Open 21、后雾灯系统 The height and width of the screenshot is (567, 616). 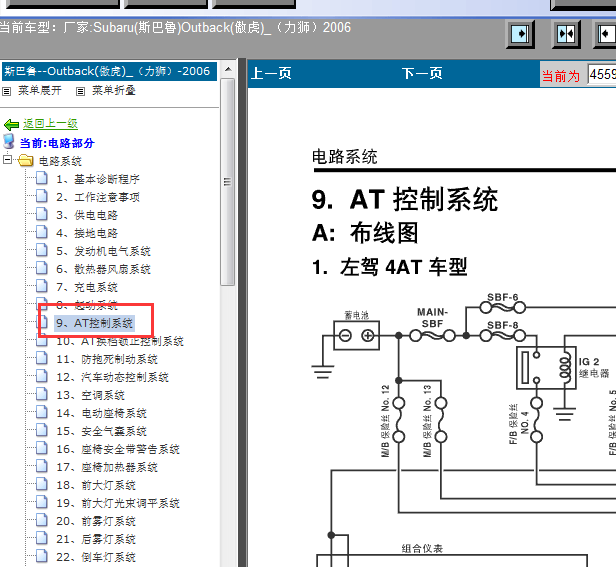tap(96, 539)
